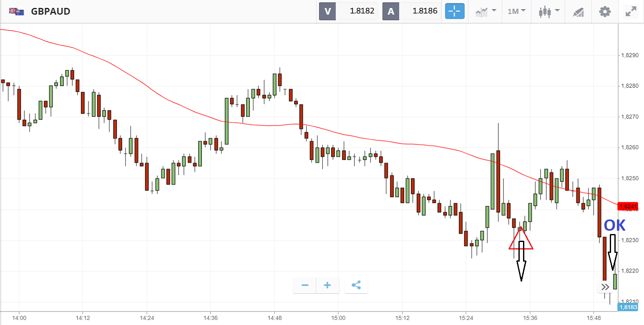Viewport: 644px width, 325px height.
Task: Expand chart to fullscreen
Action: (631, 11)
